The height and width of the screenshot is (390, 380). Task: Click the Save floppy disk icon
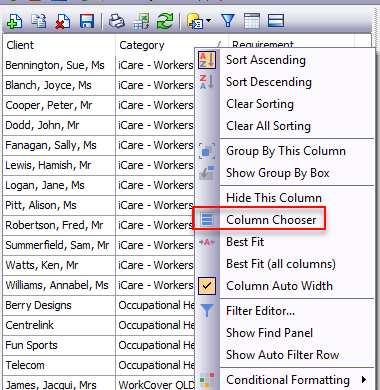point(87,21)
